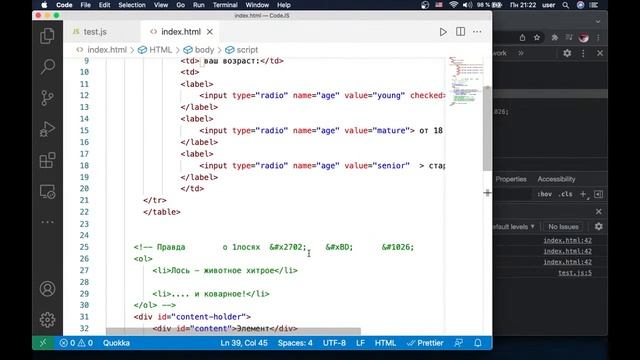640x360 pixels.
Task: Open the Go menu
Action: (180, 5)
